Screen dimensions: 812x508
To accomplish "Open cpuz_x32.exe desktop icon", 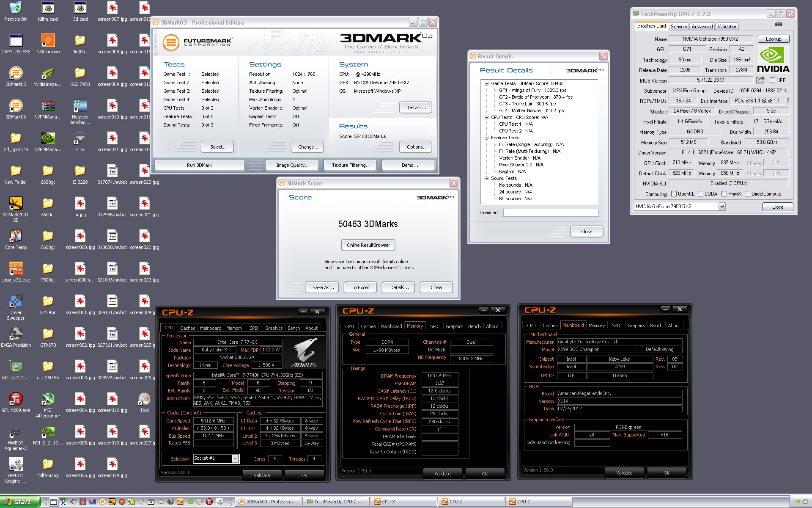I will click(x=16, y=272).
